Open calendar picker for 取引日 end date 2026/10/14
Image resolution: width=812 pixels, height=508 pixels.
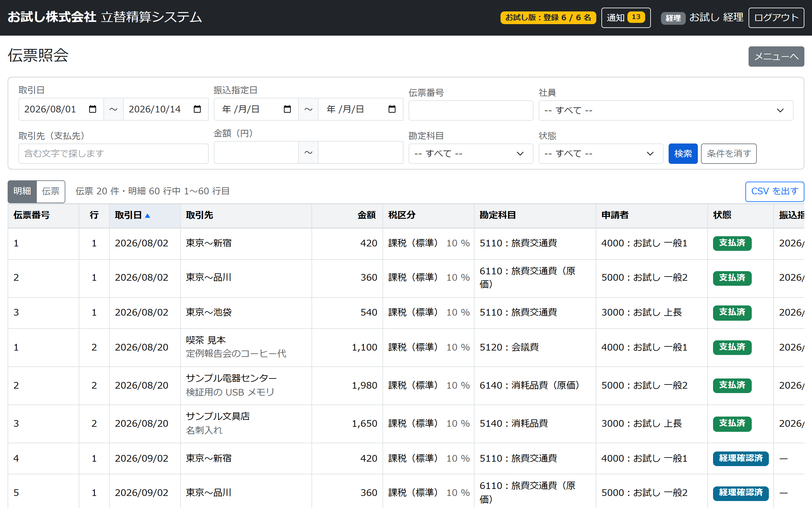[197, 109]
